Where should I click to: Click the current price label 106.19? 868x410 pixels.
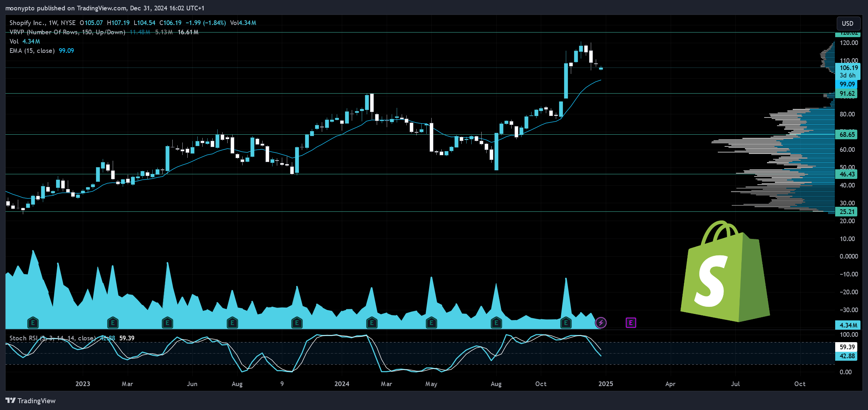(x=848, y=68)
